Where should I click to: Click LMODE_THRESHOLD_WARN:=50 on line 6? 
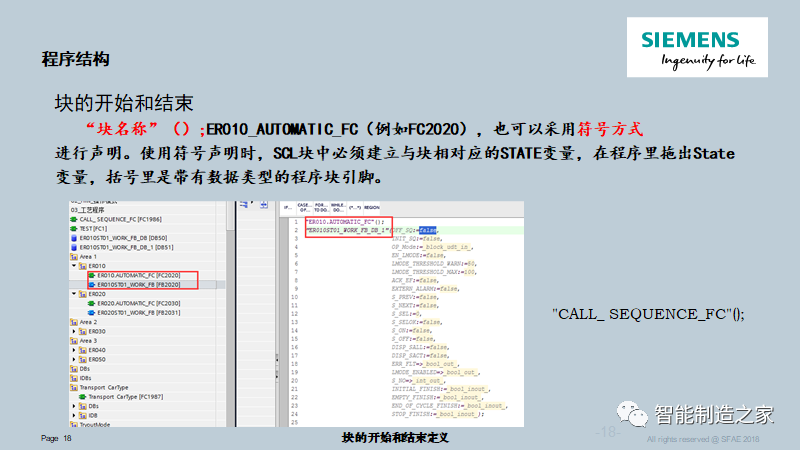pos(434,264)
